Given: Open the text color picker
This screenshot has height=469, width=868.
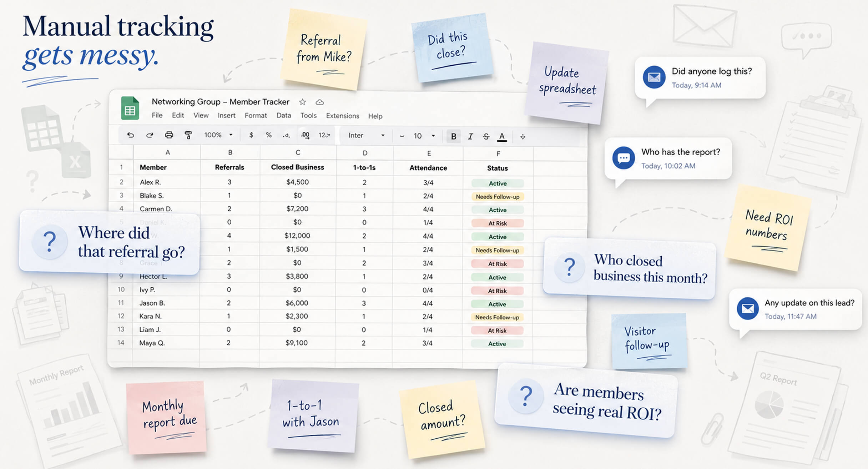Looking at the screenshot, I should (x=502, y=136).
